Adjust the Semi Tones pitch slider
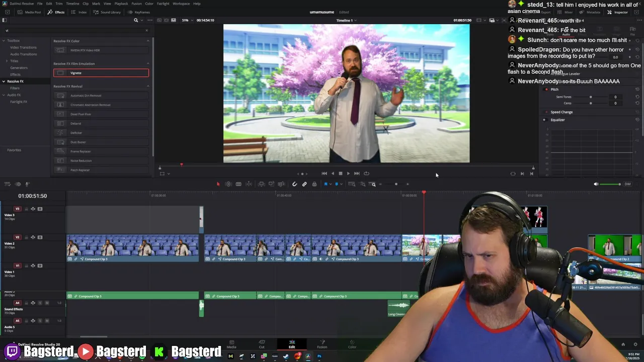The width and height of the screenshot is (644, 362). pos(591,97)
